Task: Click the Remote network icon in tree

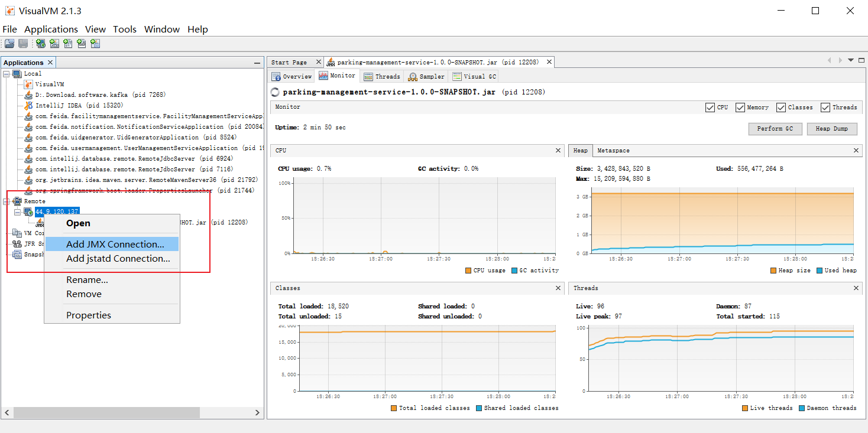Action: (x=17, y=201)
